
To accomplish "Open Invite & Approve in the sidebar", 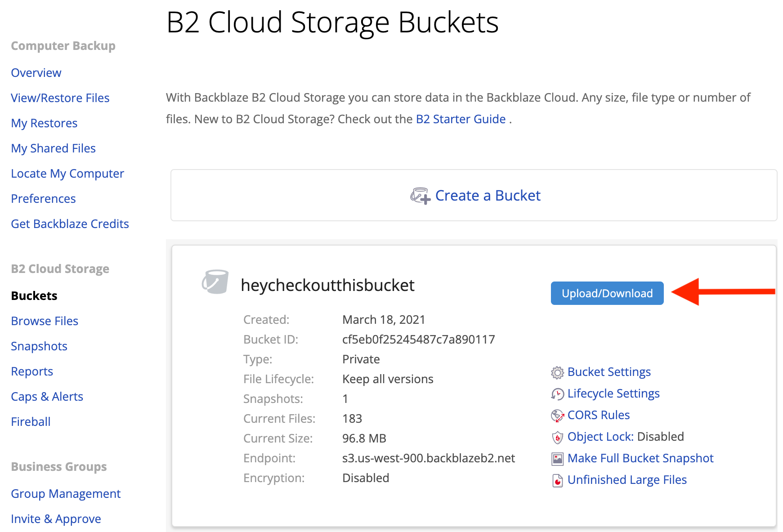I will point(56,519).
